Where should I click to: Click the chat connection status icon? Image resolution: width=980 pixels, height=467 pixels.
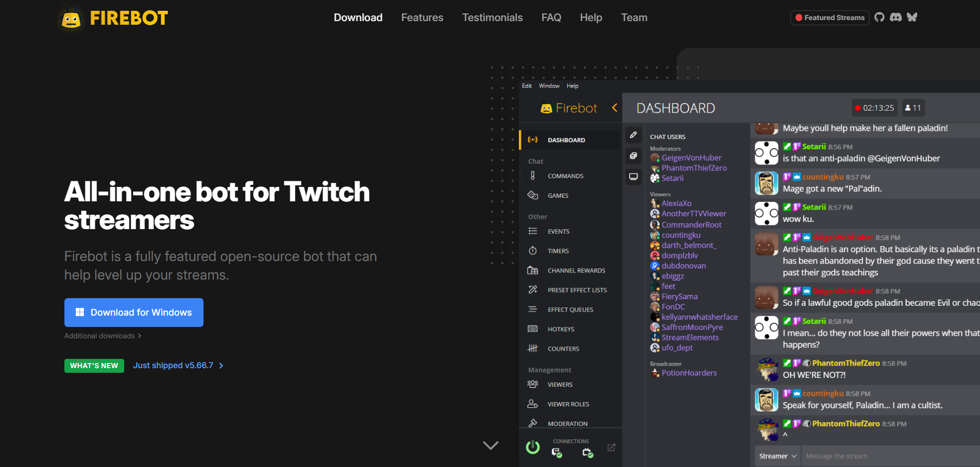[x=556, y=453]
